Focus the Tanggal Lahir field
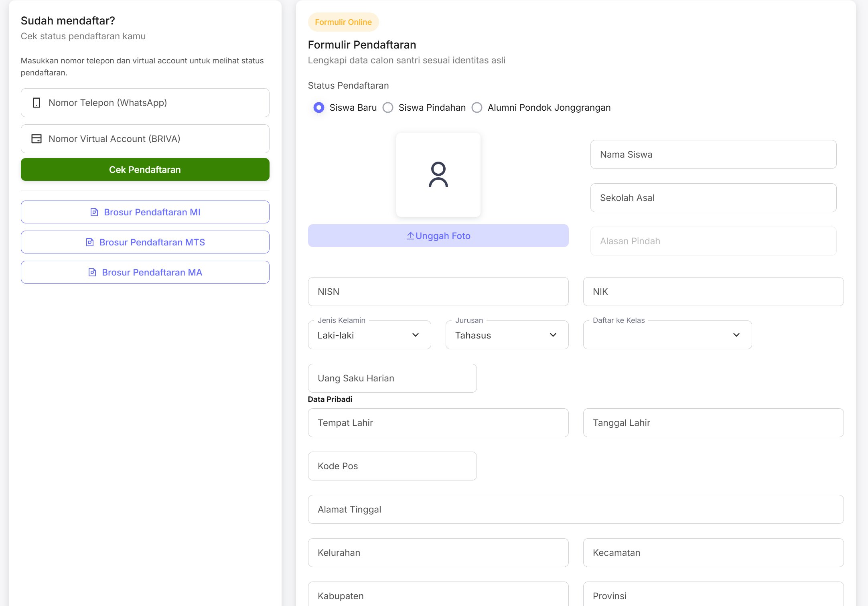Image resolution: width=868 pixels, height=606 pixels. (x=713, y=423)
